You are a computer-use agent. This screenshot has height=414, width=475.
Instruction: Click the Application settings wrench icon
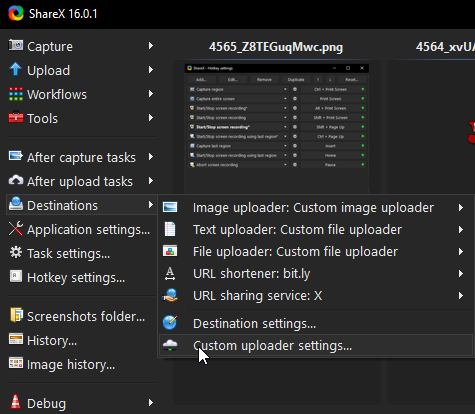(16, 229)
